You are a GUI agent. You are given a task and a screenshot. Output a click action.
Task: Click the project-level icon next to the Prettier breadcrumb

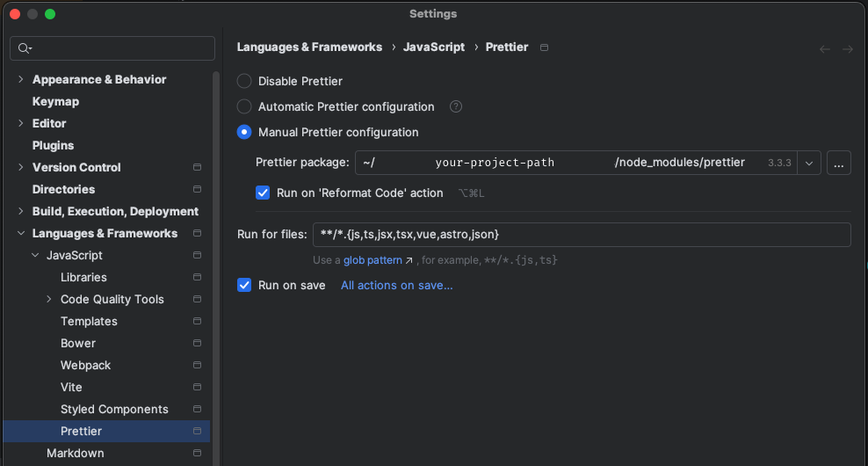(544, 47)
